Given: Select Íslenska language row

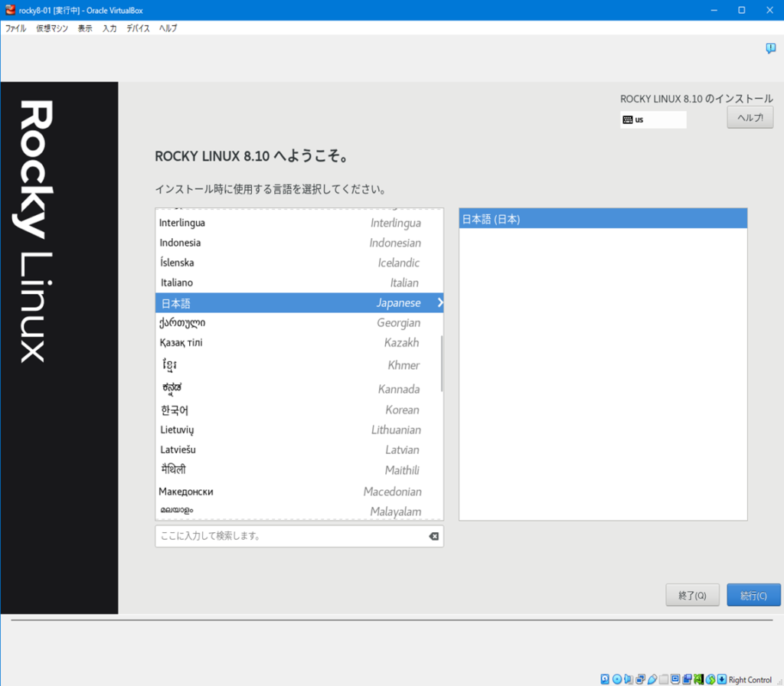Looking at the screenshot, I should [x=299, y=263].
